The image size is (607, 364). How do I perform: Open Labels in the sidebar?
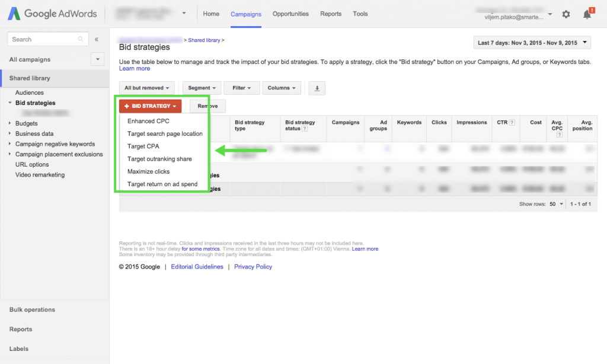click(x=19, y=349)
